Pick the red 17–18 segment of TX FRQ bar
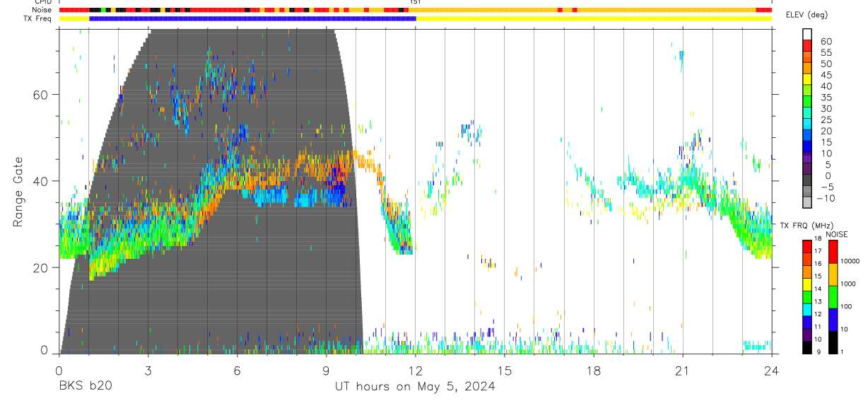The image size is (868, 401). 807,245
